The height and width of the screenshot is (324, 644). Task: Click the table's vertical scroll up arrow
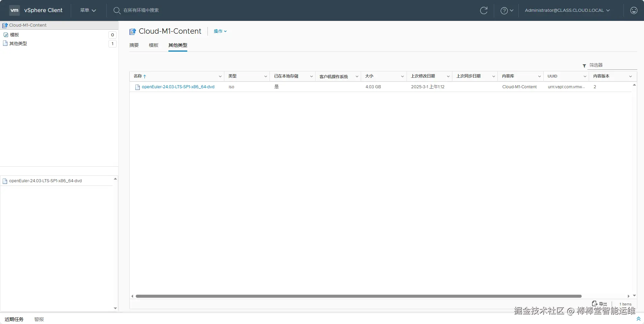pyautogui.click(x=634, y=85)
